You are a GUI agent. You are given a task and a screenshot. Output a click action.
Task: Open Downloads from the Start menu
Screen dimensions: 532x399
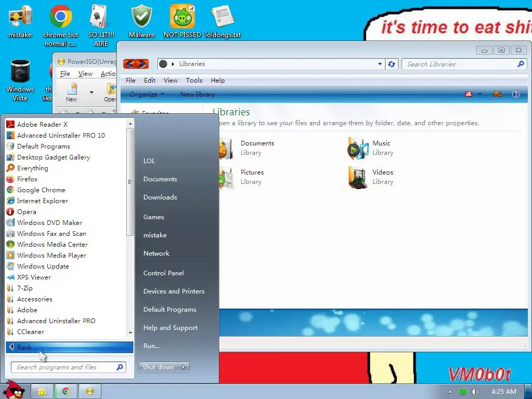tap(160, 197)
